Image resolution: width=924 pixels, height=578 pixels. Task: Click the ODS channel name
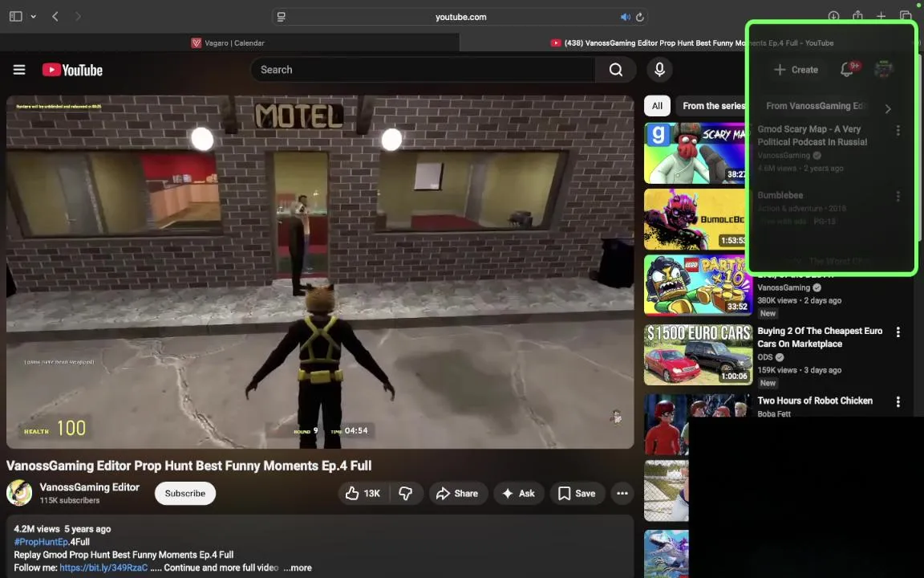coord(765,357)
